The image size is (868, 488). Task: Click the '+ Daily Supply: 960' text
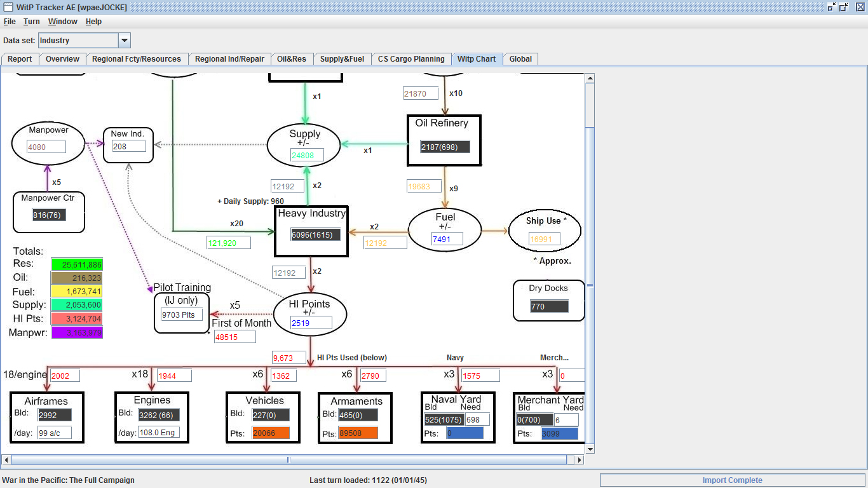(x=250, y=201)
